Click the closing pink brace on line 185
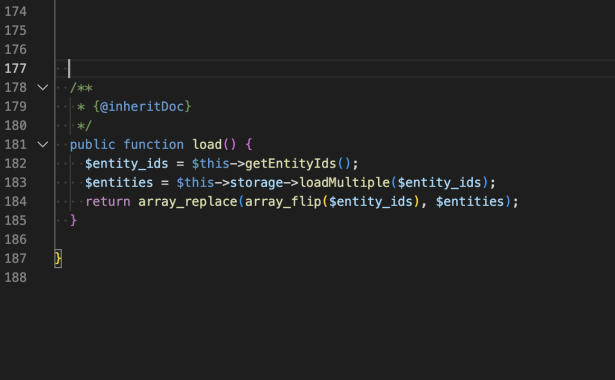The width and height of the screenshot is (615, 380). [73, 220]
